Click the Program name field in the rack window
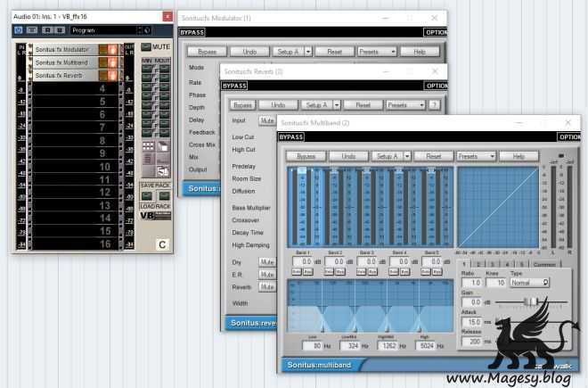 [103, 30]
